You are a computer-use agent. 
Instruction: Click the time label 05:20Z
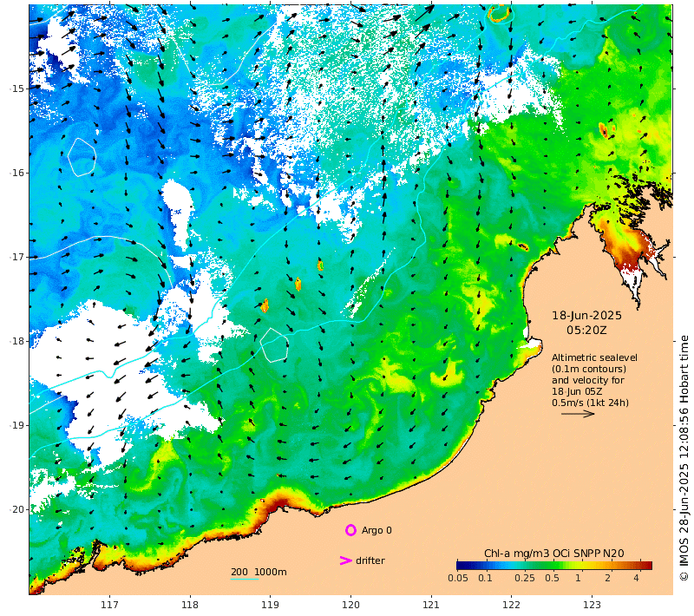click(586, 331)
